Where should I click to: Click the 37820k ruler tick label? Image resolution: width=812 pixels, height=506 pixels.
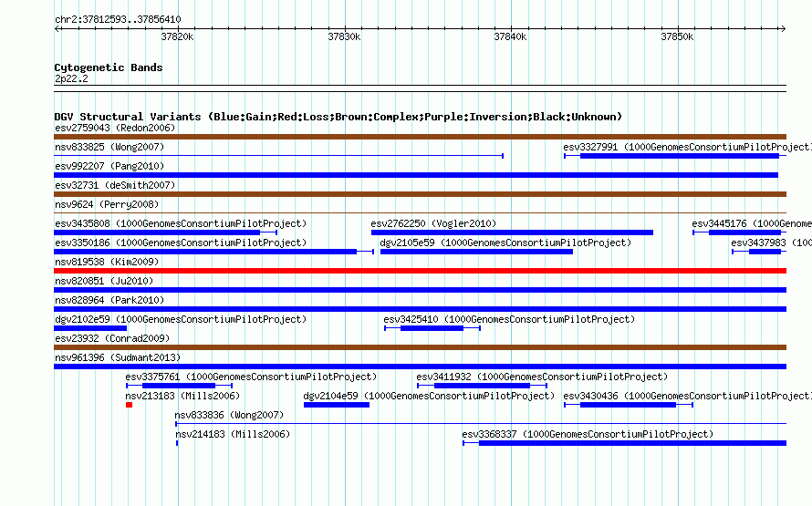click(x=177, y=36)
